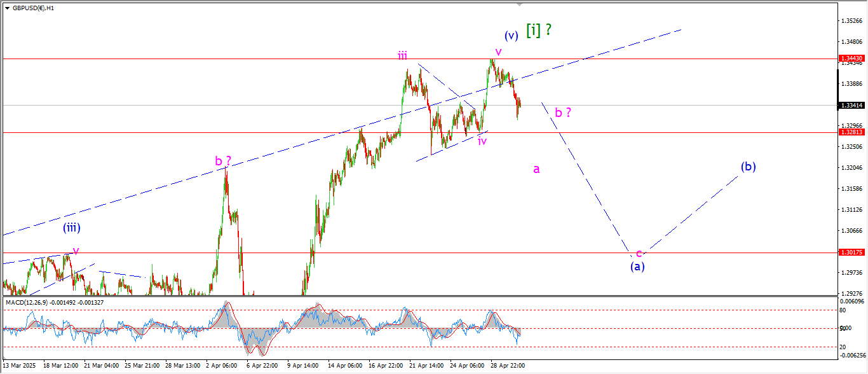Select the magenta iv wave label
Image resolution: width=868 pixels, height=374 pixels.
click(482, 141)
